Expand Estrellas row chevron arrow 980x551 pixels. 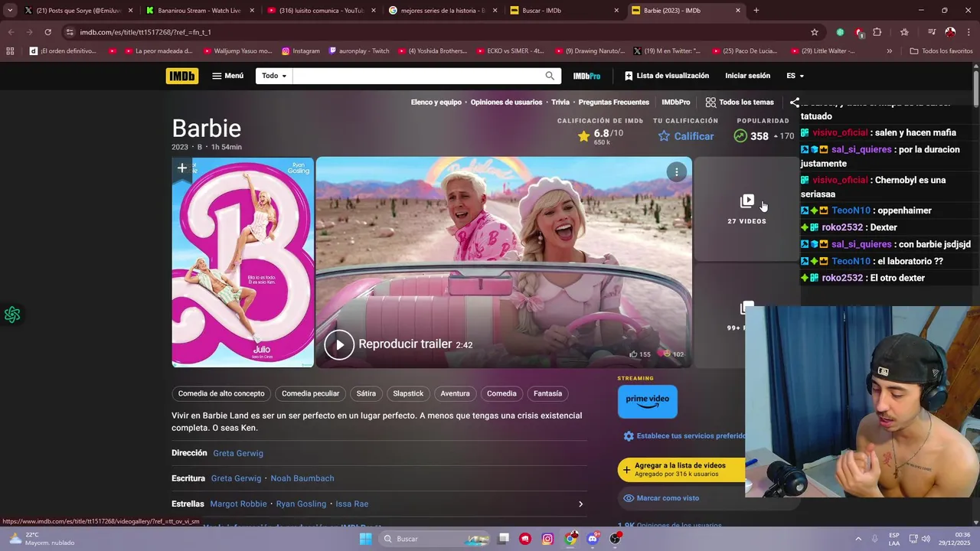click(580, 504)
